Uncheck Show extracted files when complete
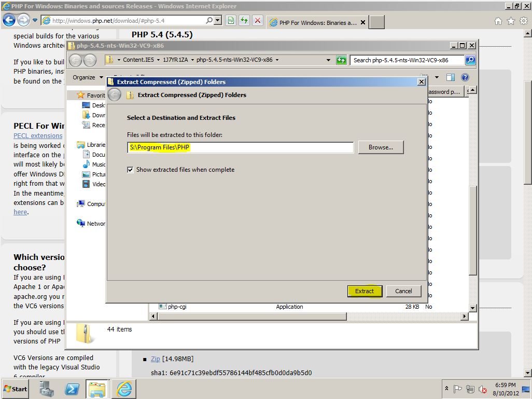This screenshot has height=399, width=532. 130,170
